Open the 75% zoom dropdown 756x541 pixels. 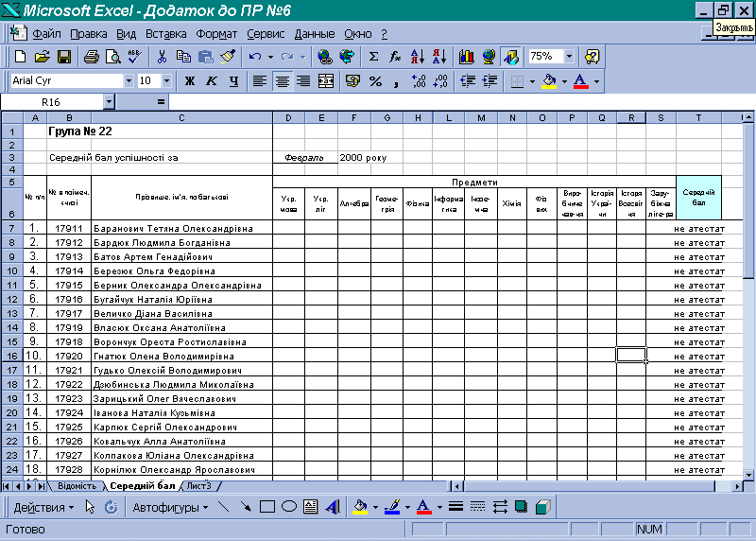tap(570, 57)
